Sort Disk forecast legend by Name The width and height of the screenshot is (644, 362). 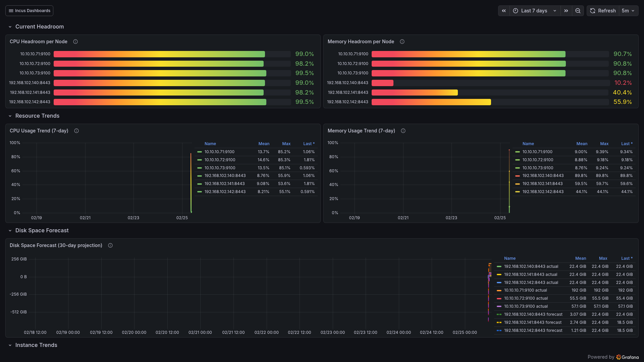[510, 258]
